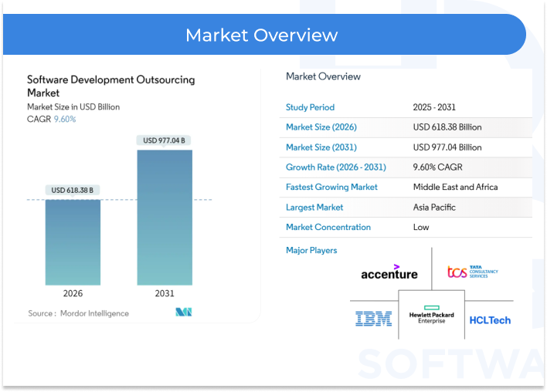The image size is (547, 392).
Task: Click the 'Fastest Growing Market' row label
Action: pyautogui.click(x=331, y=187)
